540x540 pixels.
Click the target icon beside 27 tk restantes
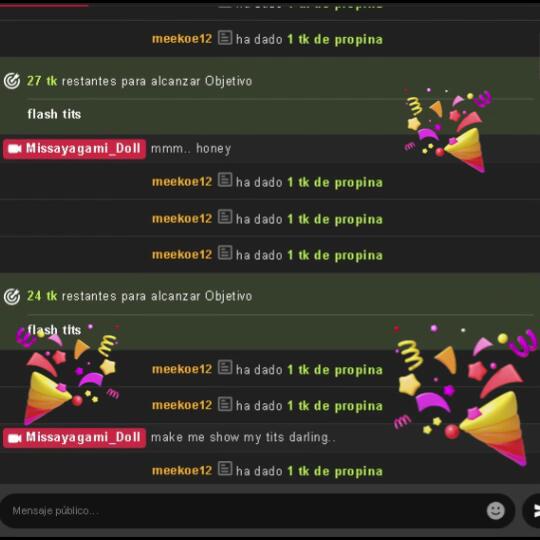coord(12,81)
